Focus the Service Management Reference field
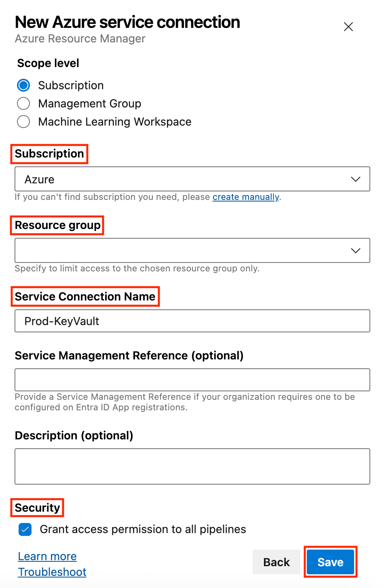This screenshot has height=588, width=384. 192,380
